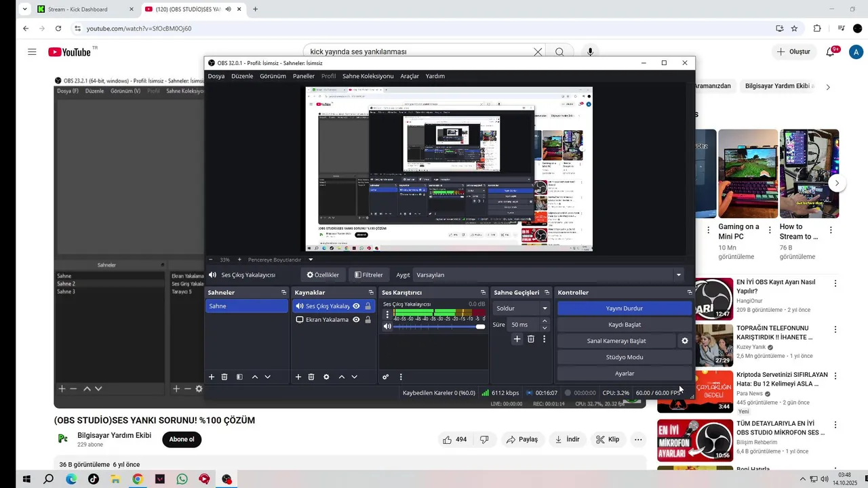Click Özellikler button in source toolbar
Image resolution: width=868 pixels, height=488 pixels.
323,275
